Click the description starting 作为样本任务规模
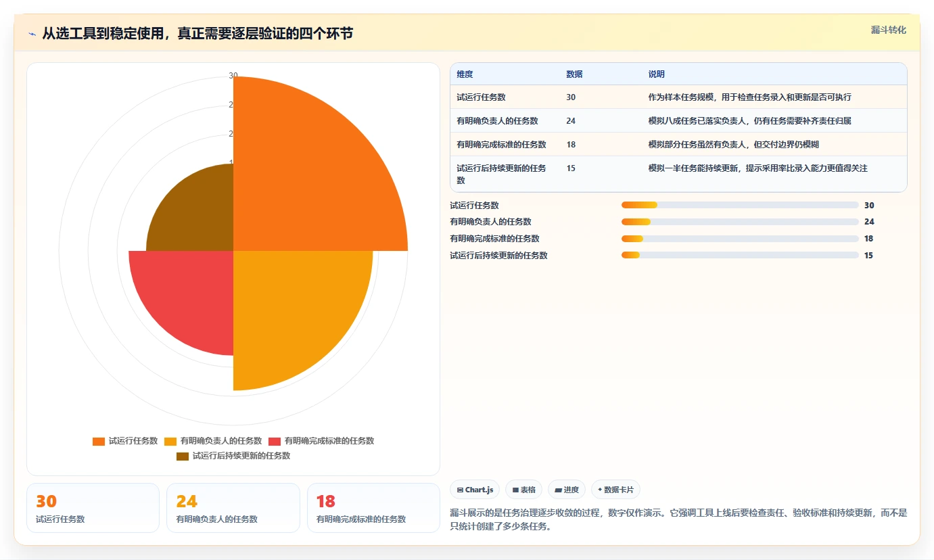Screen dimensions: 934x560 [749, 97]
